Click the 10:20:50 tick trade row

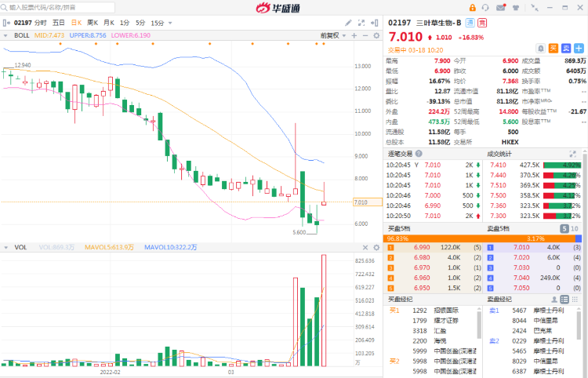(434, 216)
